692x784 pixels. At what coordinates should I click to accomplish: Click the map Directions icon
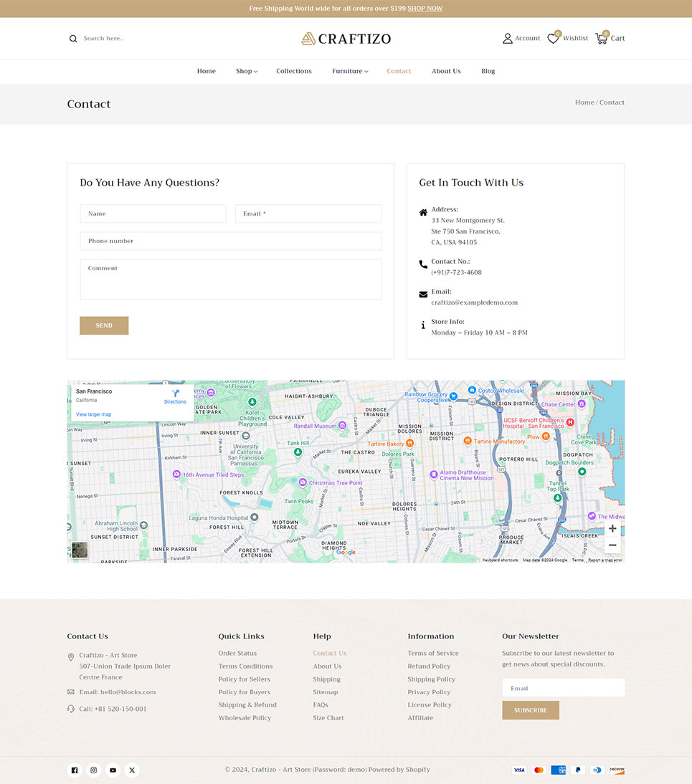coord(175,394)
